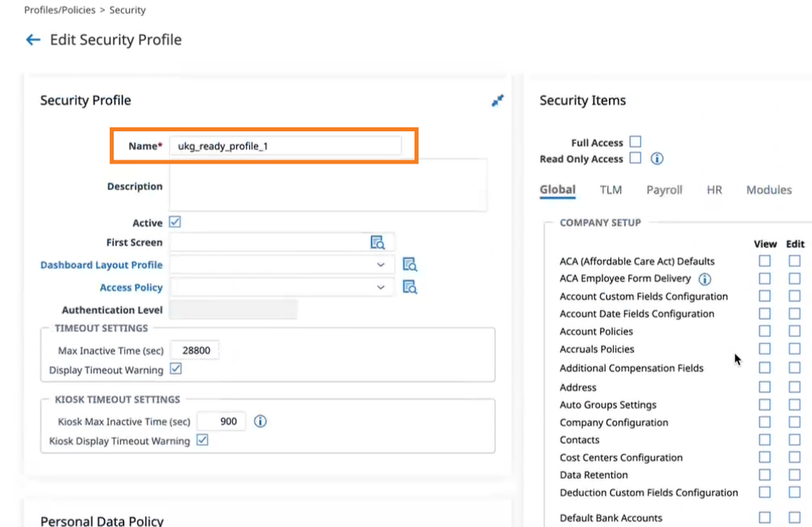This screenshot has height=527, width=812.
Task: Click into the Description text area
Action: pyautogui.click(x=328, y=185)
